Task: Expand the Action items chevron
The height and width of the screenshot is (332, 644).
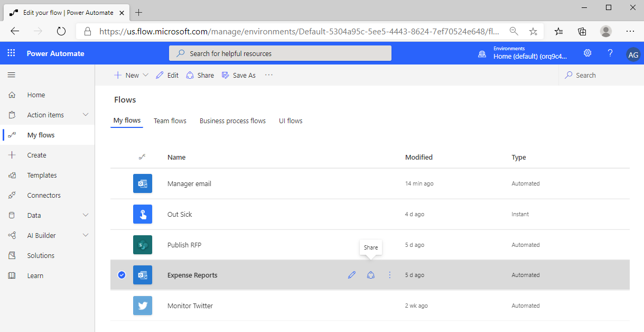Action: click(x=86, y=115)
